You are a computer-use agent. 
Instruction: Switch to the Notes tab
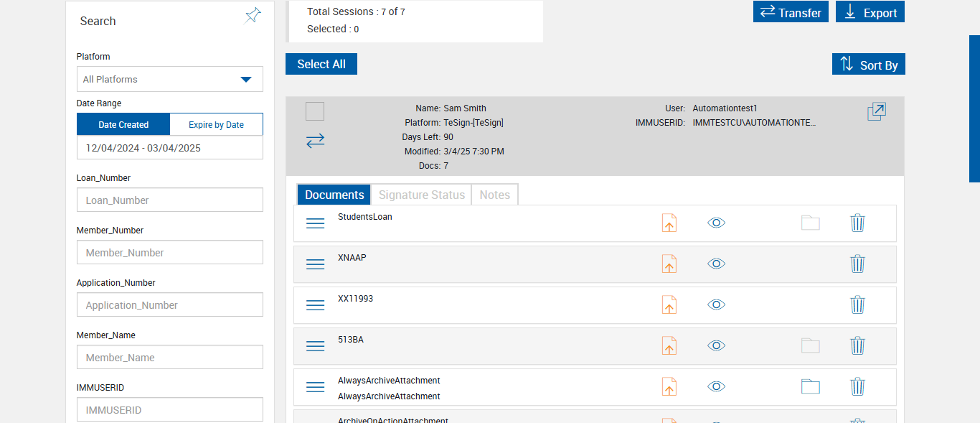pyautogui.click(x=494, y=195)
